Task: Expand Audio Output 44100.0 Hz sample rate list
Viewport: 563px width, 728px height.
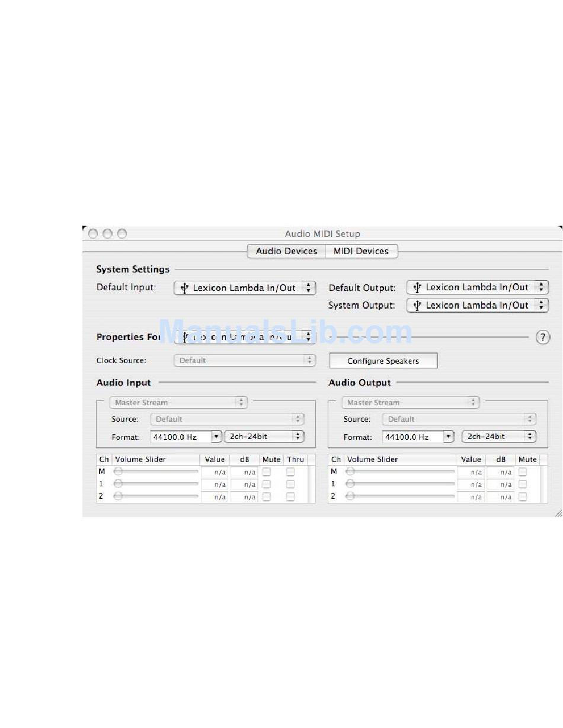Action: pos(449,437)
